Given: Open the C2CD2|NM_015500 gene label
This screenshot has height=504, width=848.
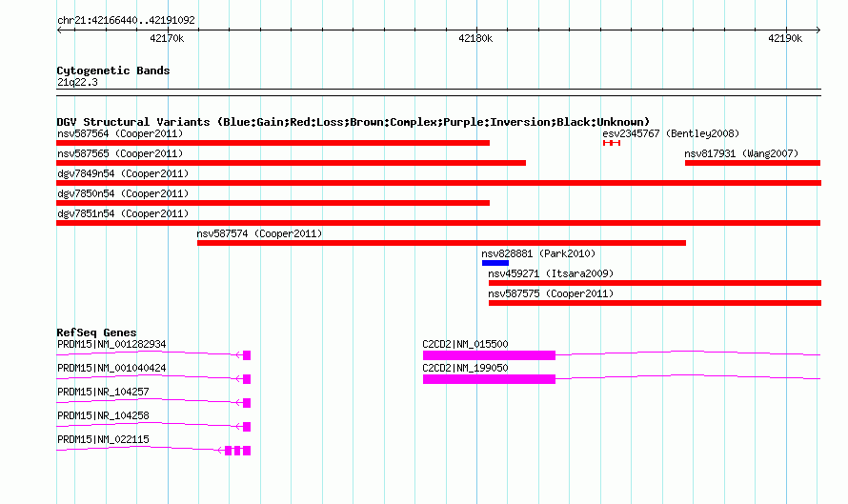Looking at the screenshot, I should click(x=465, y=344).
